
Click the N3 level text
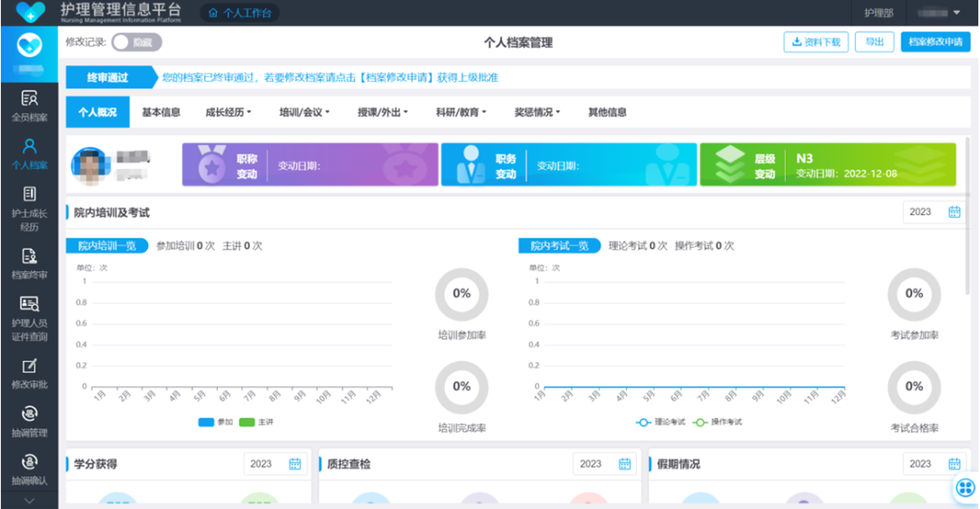point(804,159)
